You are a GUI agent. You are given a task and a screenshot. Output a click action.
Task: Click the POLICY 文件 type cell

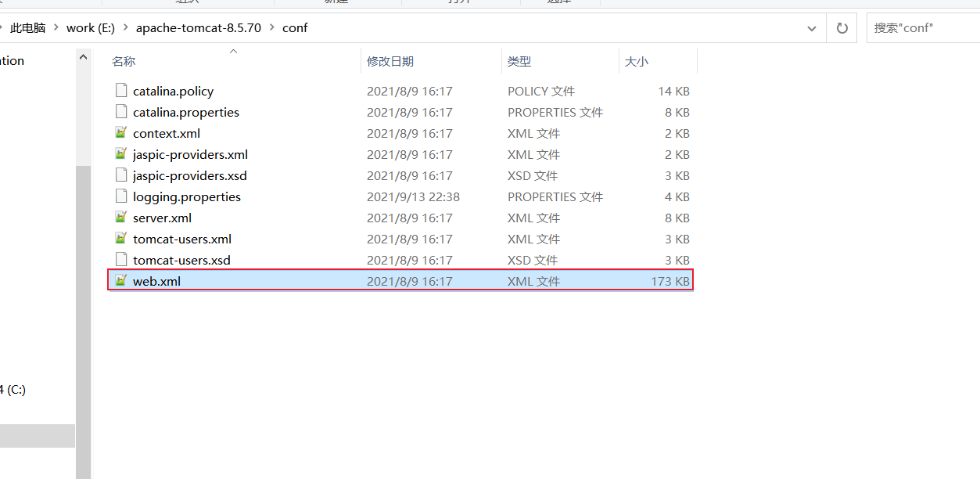click(541, 91)
